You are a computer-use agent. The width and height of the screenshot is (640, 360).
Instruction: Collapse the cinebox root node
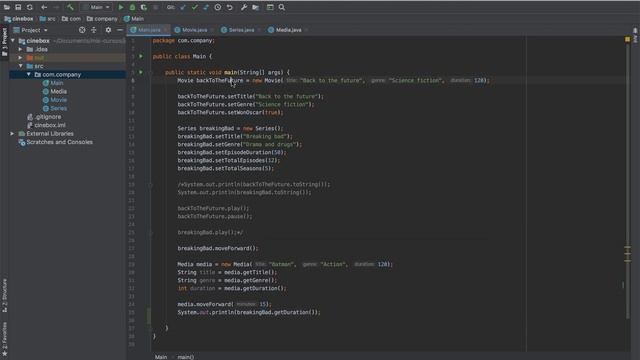point(13,41)
